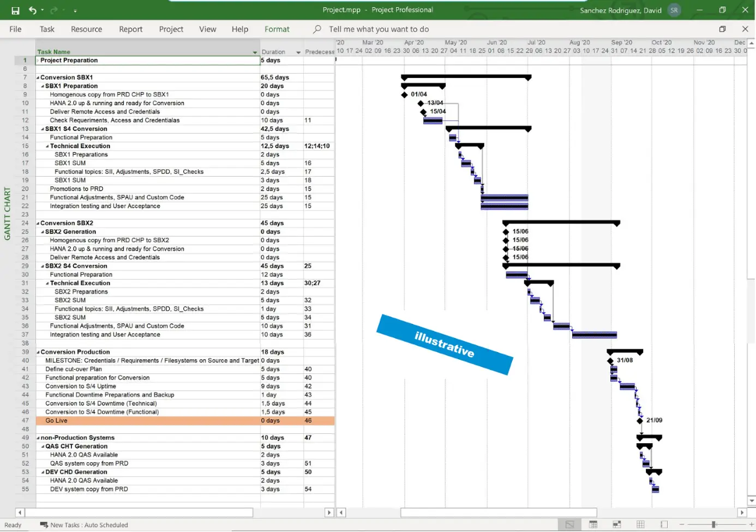Open the View ribbon tab
The width and height of the screenshot is (756, 532).
pos(207,29)
